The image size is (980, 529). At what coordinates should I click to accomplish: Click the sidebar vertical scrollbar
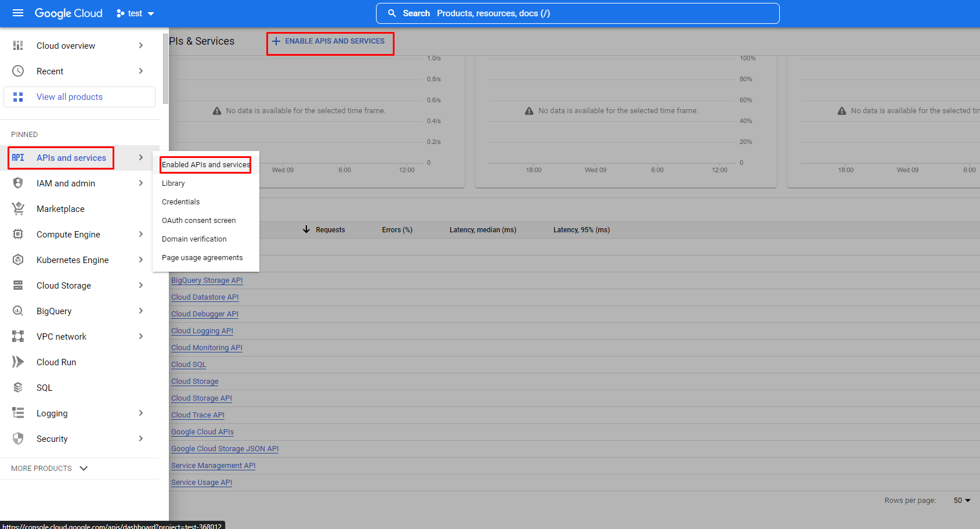(166, 70)
